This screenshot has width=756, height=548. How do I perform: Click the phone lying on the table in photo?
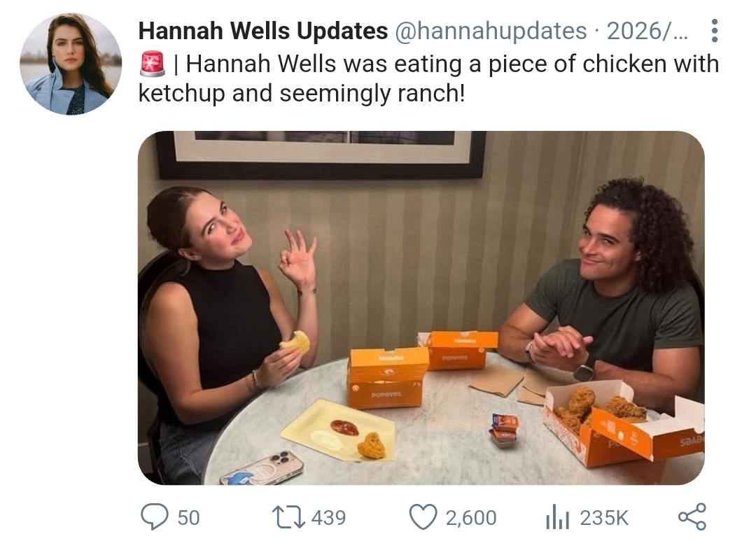[x=262, y=468]
